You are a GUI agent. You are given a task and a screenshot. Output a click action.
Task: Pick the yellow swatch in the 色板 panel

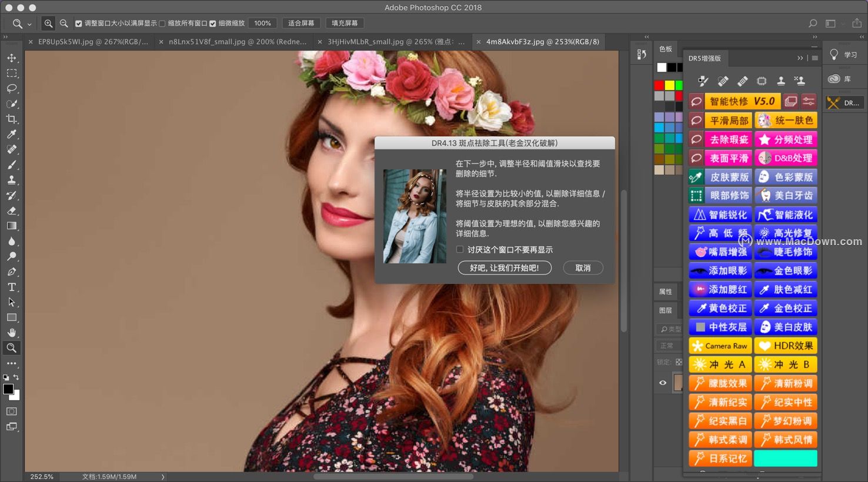tap(669, 86)
